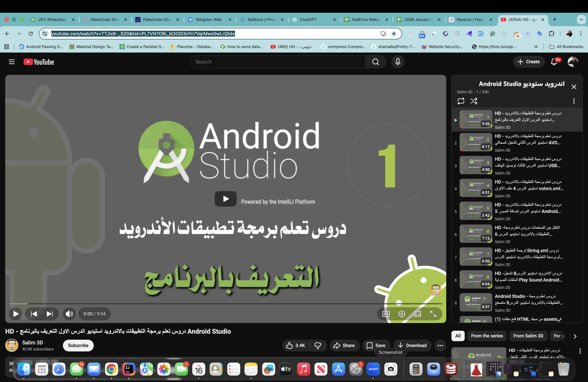Screen dimensions: 588x382
Task: Switch to the Telegram Web tab
Action: (x=208, y=19)
